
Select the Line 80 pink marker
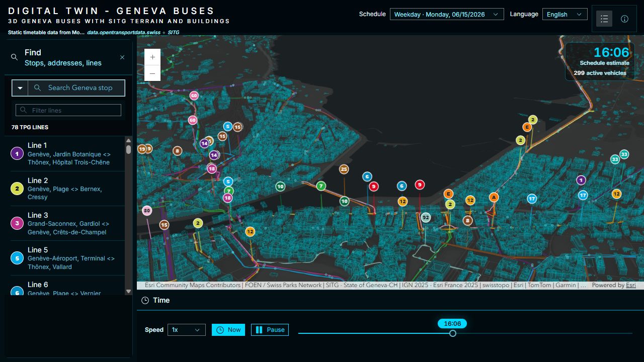pos(147,211)
